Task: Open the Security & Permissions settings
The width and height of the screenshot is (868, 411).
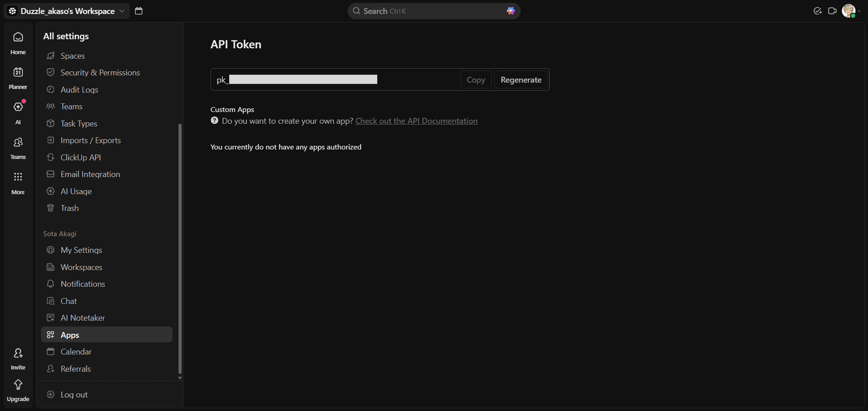Action: click(x=100, y=73)
